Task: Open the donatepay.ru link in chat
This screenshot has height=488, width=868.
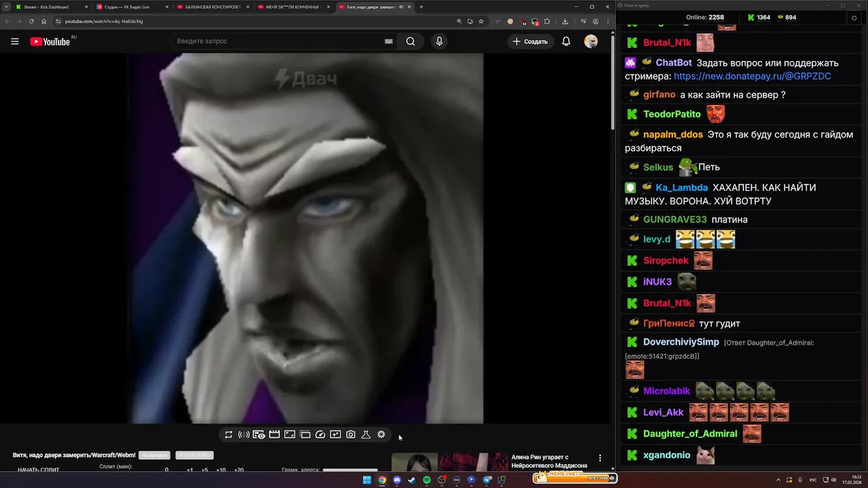Action: (x=752, y=77)
